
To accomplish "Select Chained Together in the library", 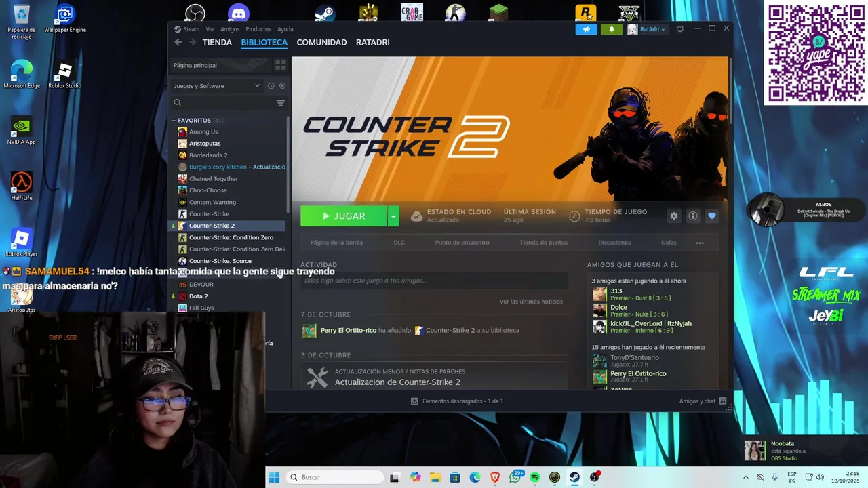I will (x=214, y=179).
